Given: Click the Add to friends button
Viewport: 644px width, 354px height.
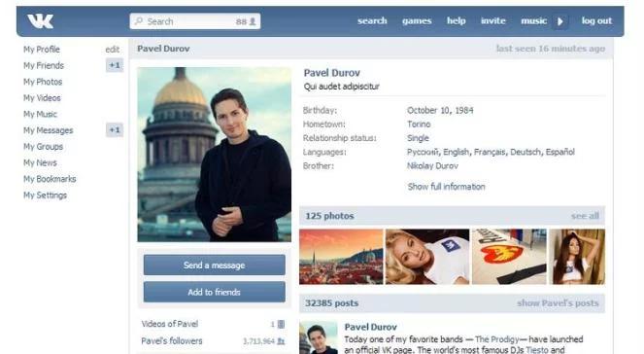Looking at the screenshot, I should 215,292.
